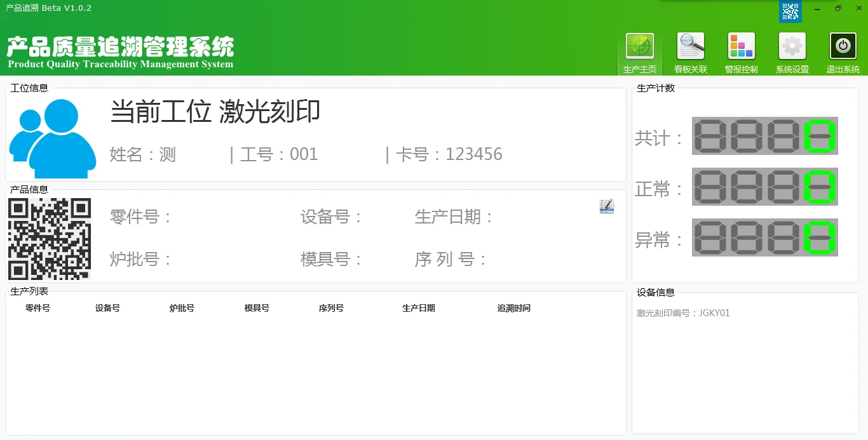Click the product QR code image
The image size is (868, 440).
(50, 239)
